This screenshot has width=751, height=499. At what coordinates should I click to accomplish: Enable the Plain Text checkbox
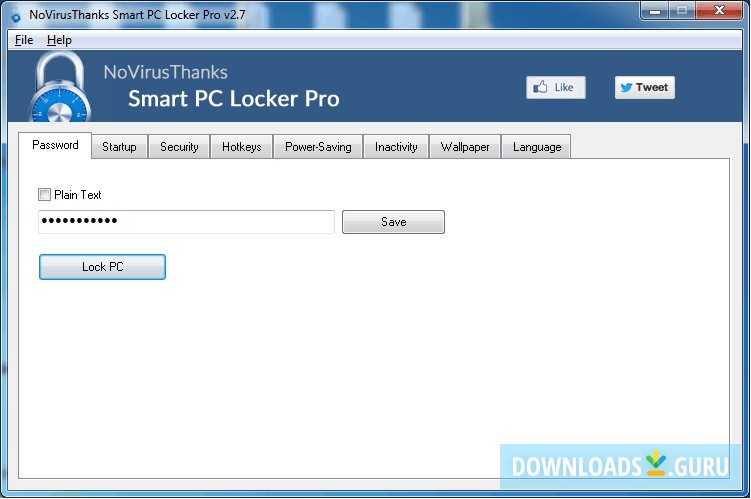44,194
